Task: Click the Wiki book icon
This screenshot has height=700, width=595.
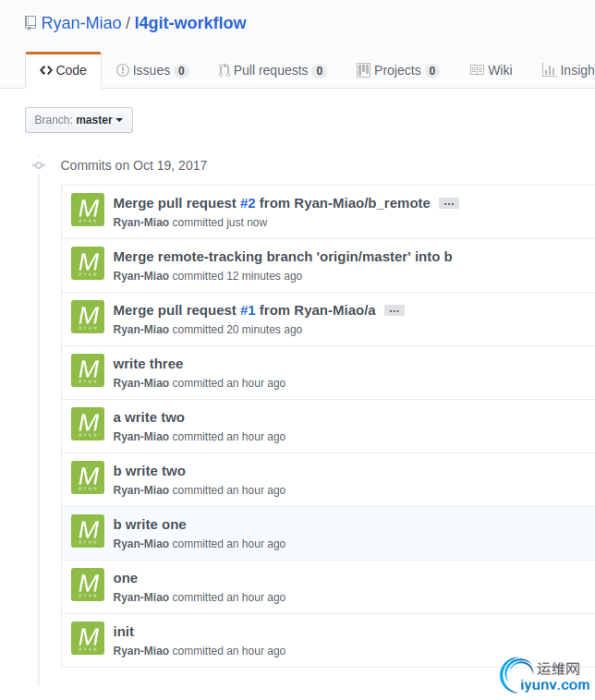Action: pos(477,70)
